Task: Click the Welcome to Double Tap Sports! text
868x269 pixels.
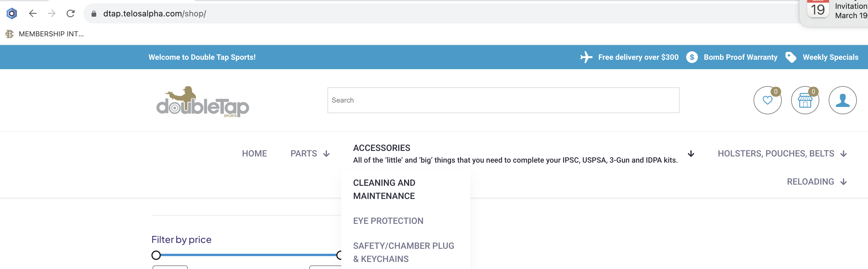Action: click(202, 57)
